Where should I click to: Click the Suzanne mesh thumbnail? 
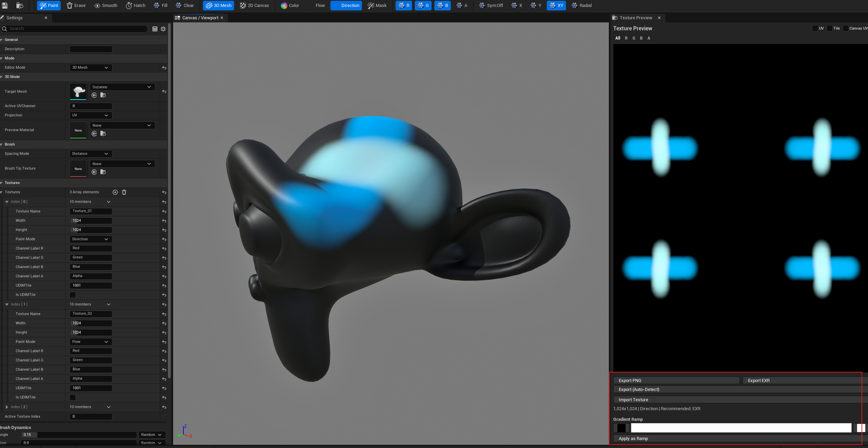tap(79, 91)
